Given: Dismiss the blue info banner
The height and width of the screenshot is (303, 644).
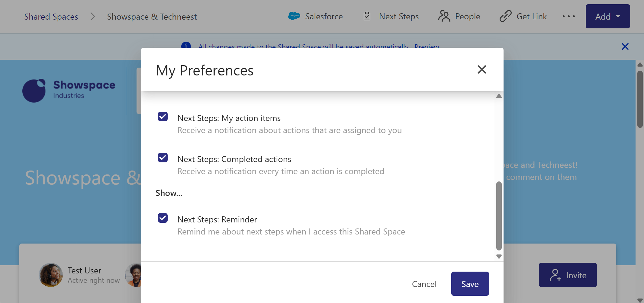Looking at the screenshot, I should pyautogui.click(x=625, y=46).
